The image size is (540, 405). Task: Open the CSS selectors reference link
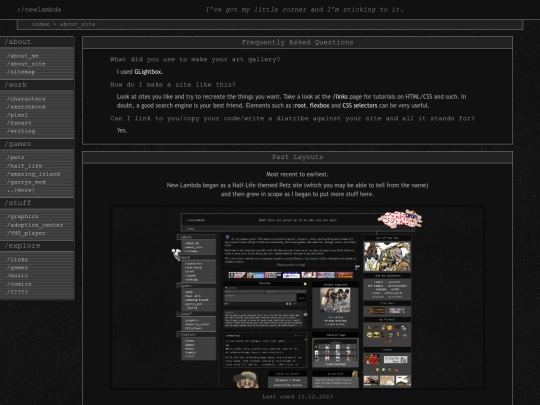coord(360,106)
